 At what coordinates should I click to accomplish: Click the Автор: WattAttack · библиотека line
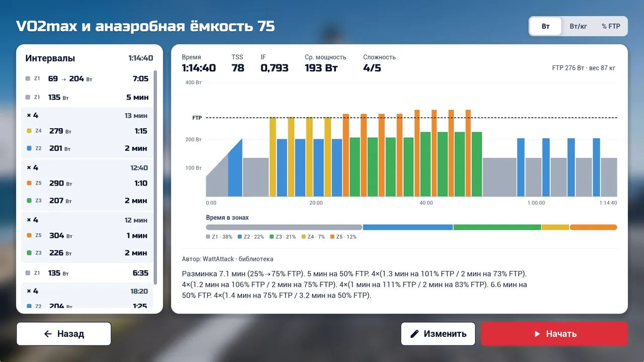click(x=227, y=259)
